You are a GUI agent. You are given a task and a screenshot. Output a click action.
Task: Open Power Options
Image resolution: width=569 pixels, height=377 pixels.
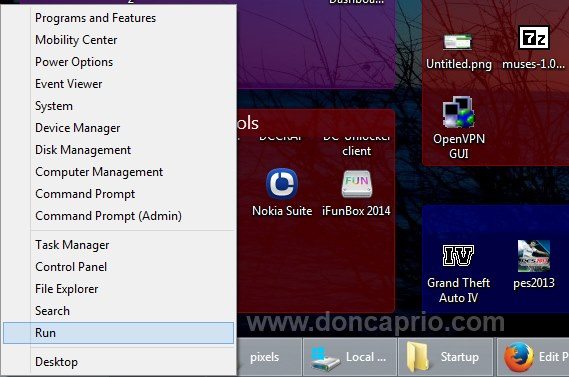click(x=119, y=62)
